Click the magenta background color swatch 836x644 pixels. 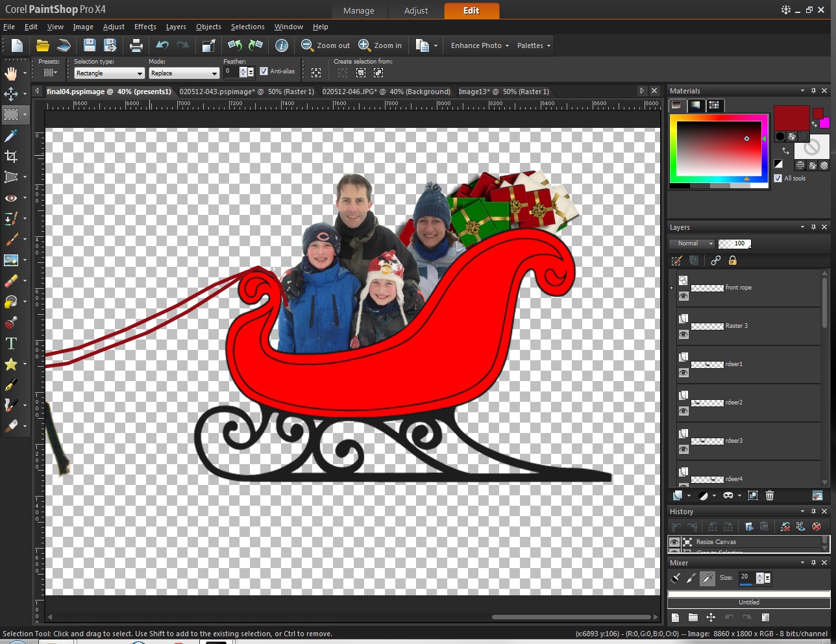(824, 123)
